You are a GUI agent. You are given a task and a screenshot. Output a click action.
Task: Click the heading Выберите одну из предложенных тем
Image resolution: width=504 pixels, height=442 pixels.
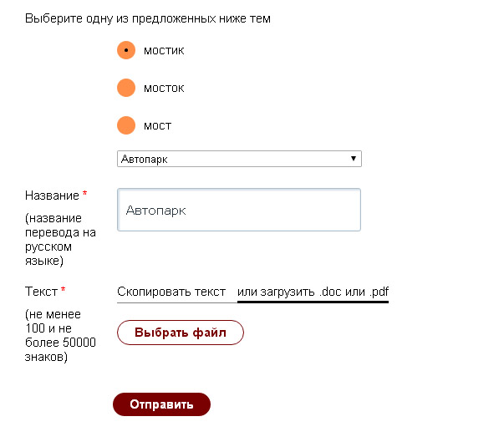148,18
